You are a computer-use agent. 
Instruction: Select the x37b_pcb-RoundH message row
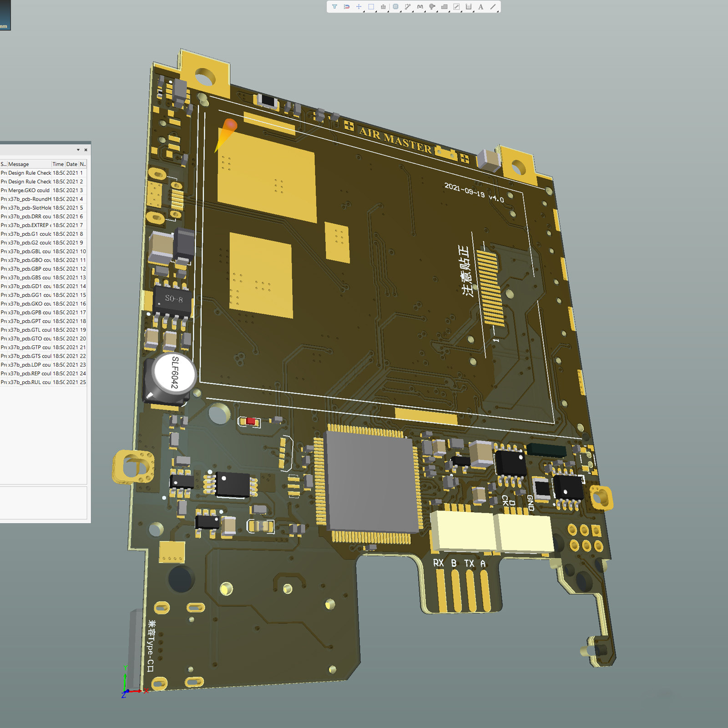[x=43, y=199]
